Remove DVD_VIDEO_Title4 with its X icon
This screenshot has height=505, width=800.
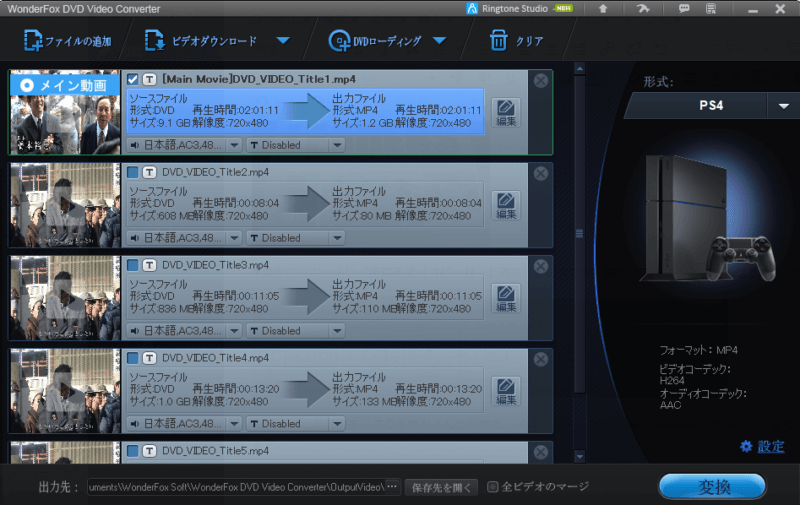[541, 359]
